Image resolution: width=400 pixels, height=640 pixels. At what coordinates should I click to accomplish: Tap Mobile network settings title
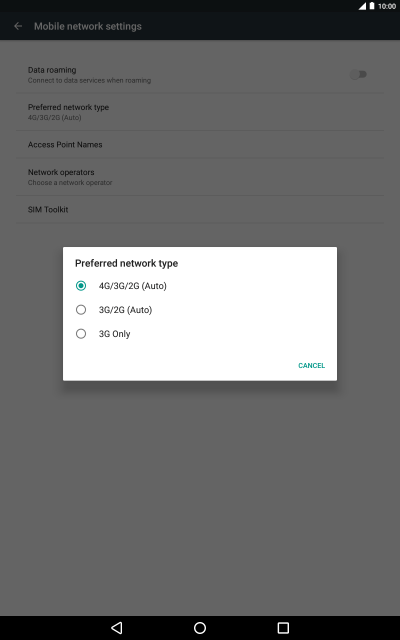pos(88,26)
